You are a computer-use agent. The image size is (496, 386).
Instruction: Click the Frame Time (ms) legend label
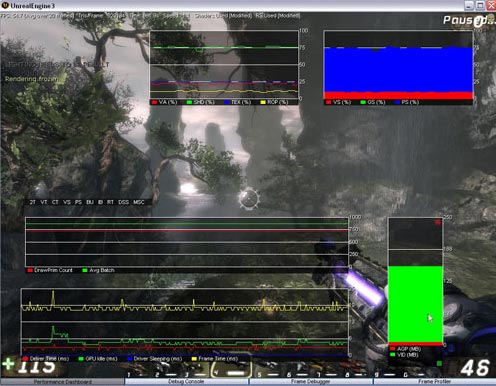[x=218, y=359]
